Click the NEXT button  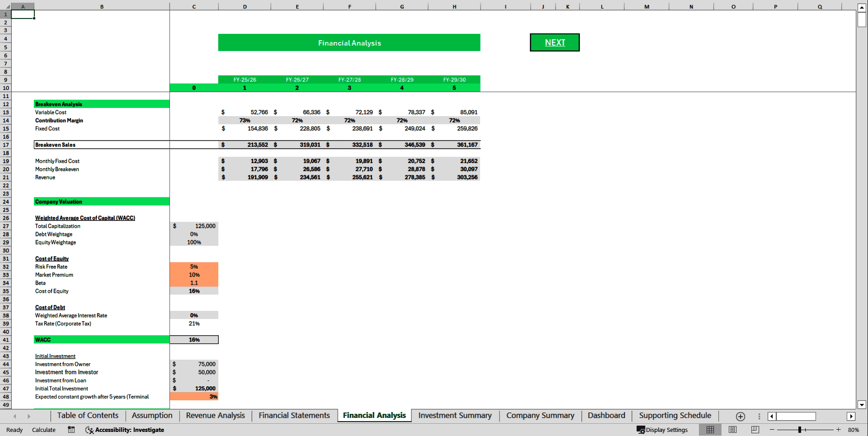click(x=555, y=42)
